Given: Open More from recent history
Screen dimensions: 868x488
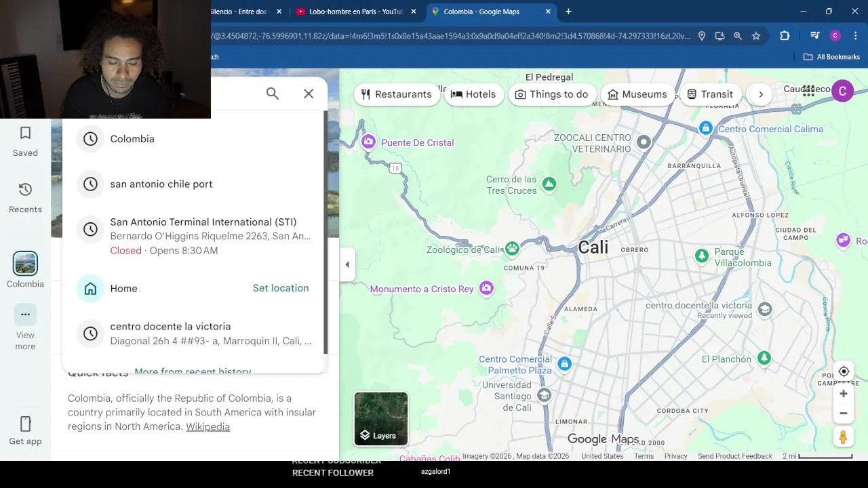Looking at the screenshot, I should tap(193, 371).
